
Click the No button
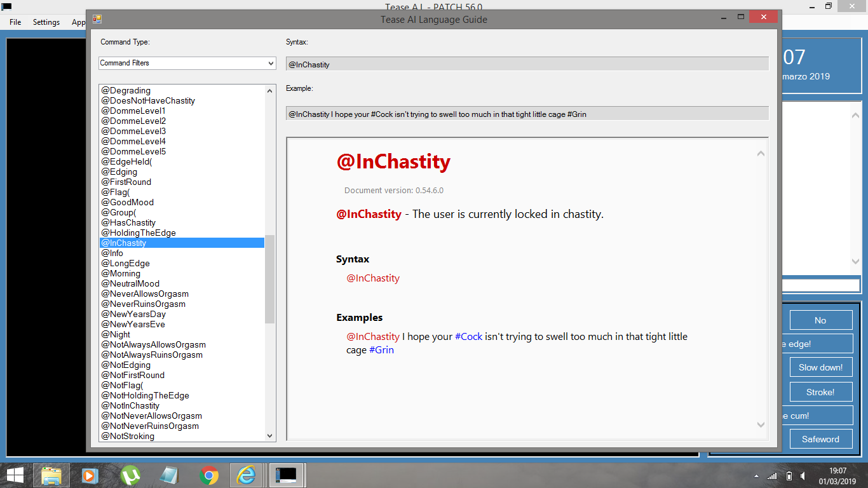pyautogui.click(x=820, y=320)
